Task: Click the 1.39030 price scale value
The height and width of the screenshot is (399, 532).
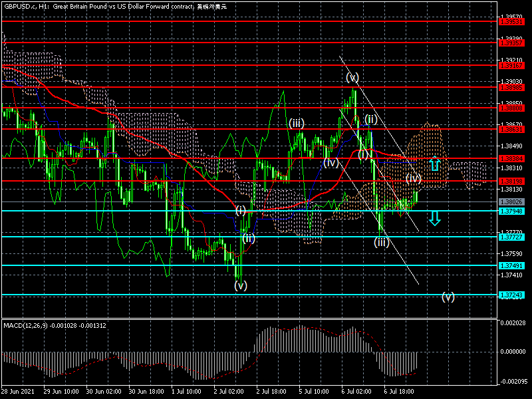Action: (x=511, y=81)
